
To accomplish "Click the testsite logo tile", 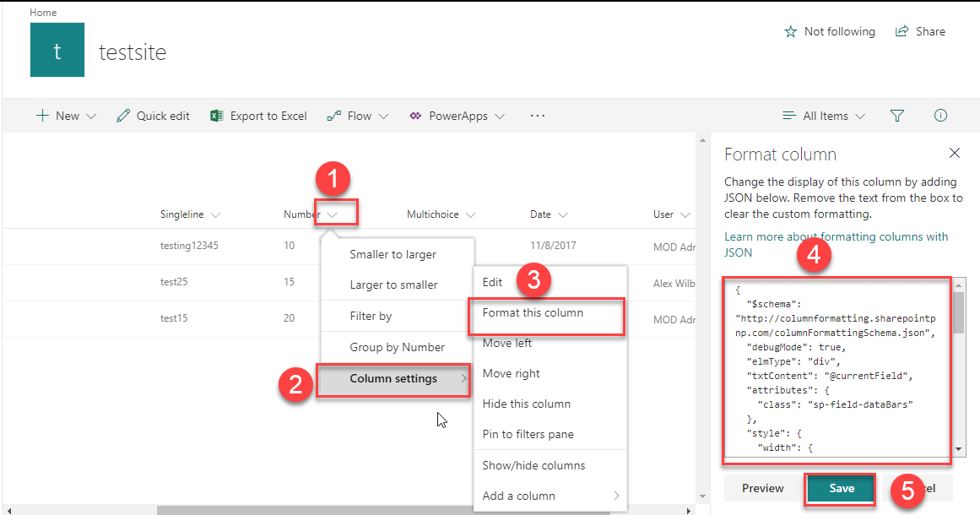I will [57, 49].
